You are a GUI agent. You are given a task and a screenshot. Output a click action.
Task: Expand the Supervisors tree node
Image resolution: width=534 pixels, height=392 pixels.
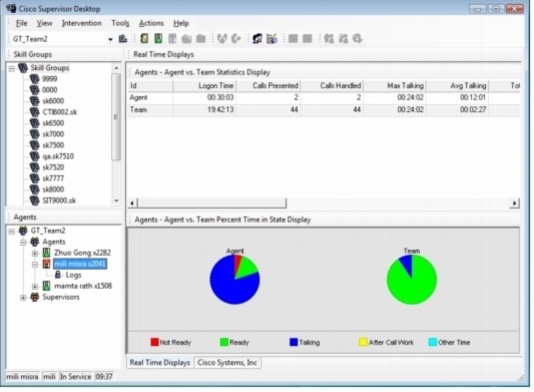tap(23, 298)
